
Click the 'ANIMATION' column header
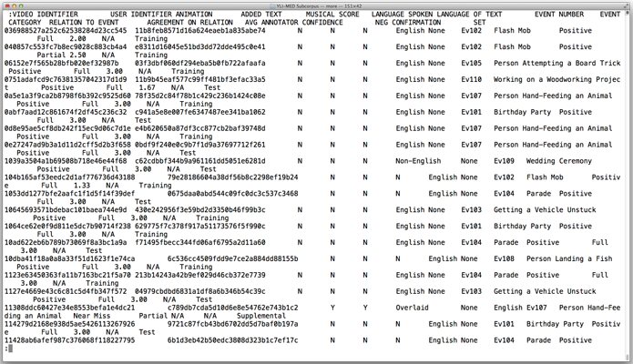[194, 15]
